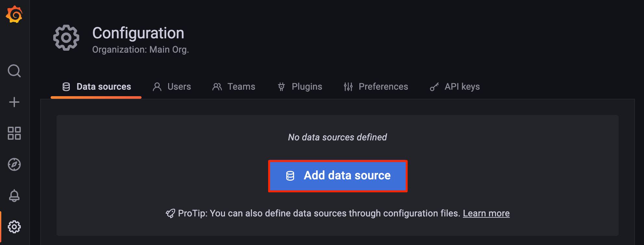Image resolution: width=644 pixels, height=245 pixels.
Task: Select the Data sources tab
Action: point(97,87)
